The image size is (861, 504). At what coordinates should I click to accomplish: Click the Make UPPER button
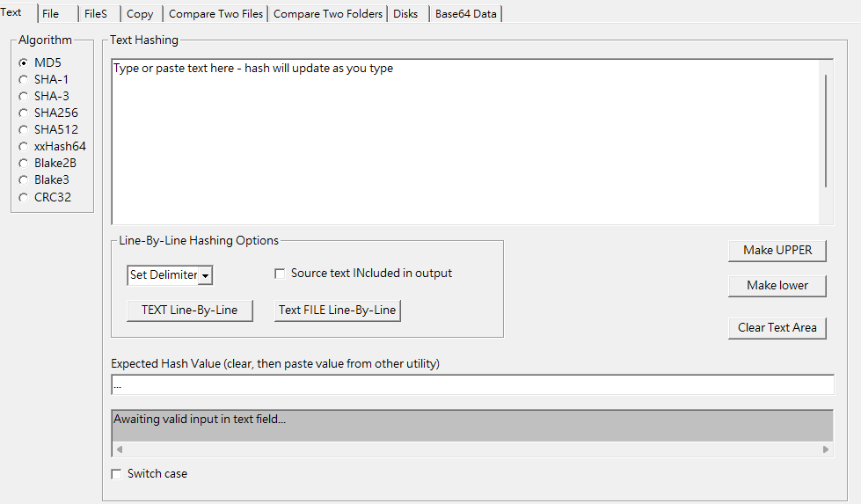(777, 251)
